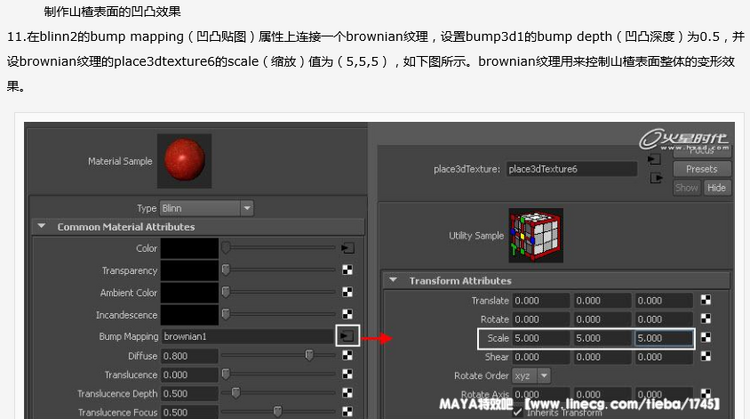Image resolution: width=750 pixels, height=419 pixels.
Task: Click the Diffuse slider handle
Action: [x=309, y=355]
